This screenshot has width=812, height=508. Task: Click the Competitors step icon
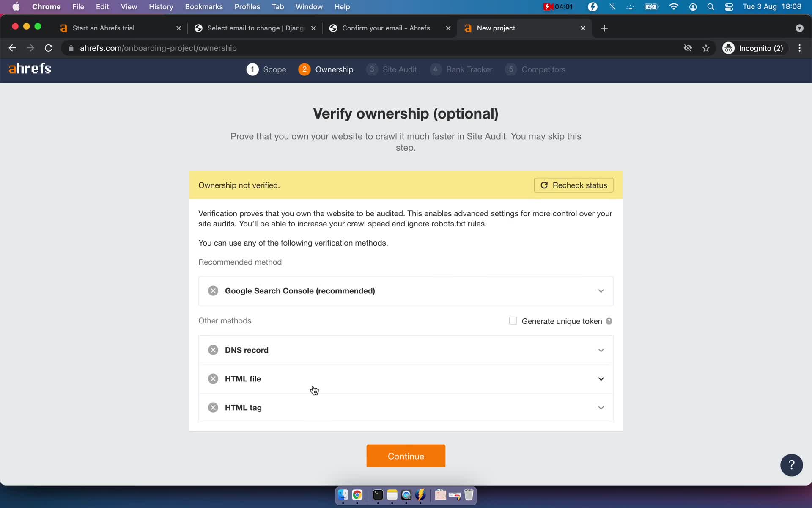pos(510,69)
